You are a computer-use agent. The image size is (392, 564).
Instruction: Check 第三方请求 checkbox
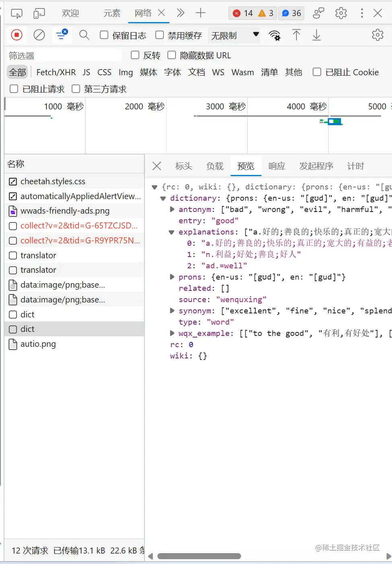click(x=76, y=89)
